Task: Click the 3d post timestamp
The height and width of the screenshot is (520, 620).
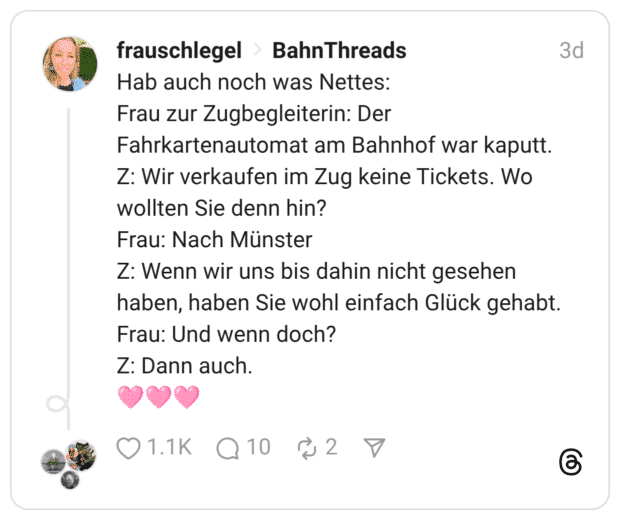Action: pyautogui.click(x=571, y=50)
